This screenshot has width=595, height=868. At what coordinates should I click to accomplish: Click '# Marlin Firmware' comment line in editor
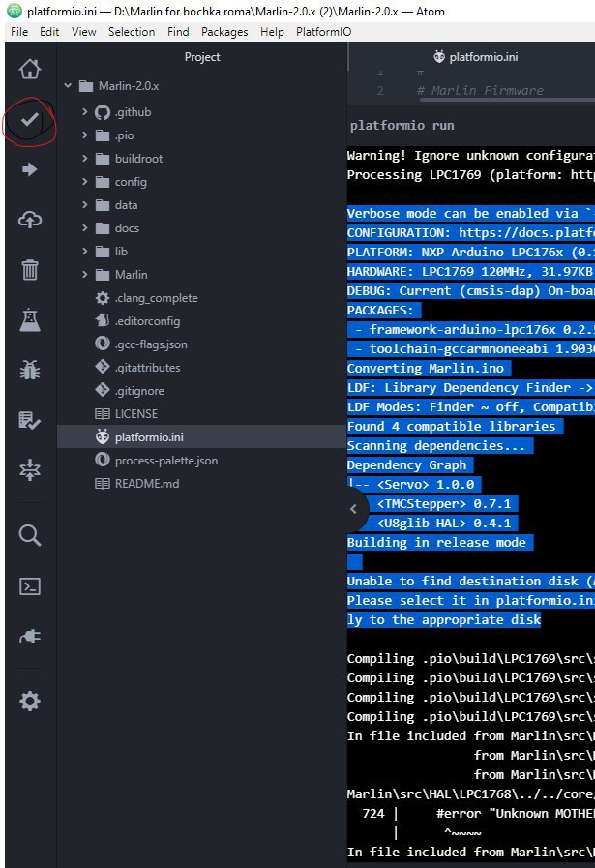pyautogui.click(x=480, y=90)
